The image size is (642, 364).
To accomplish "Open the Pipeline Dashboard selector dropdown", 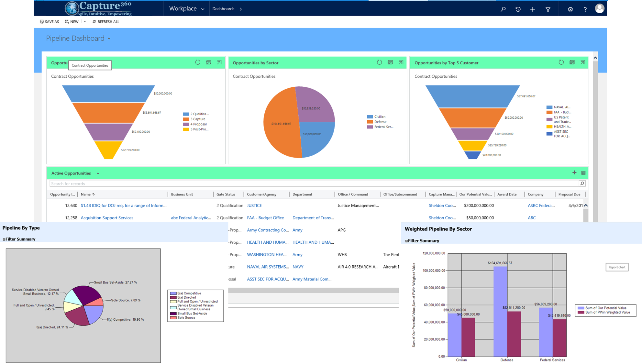I will tap(109, 39).
